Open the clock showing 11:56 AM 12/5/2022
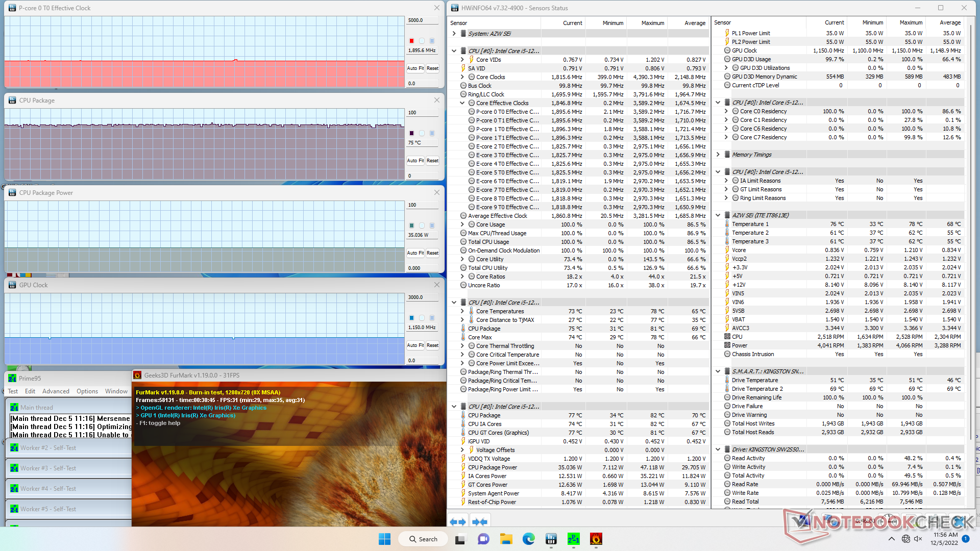 [x=944, y=539]
